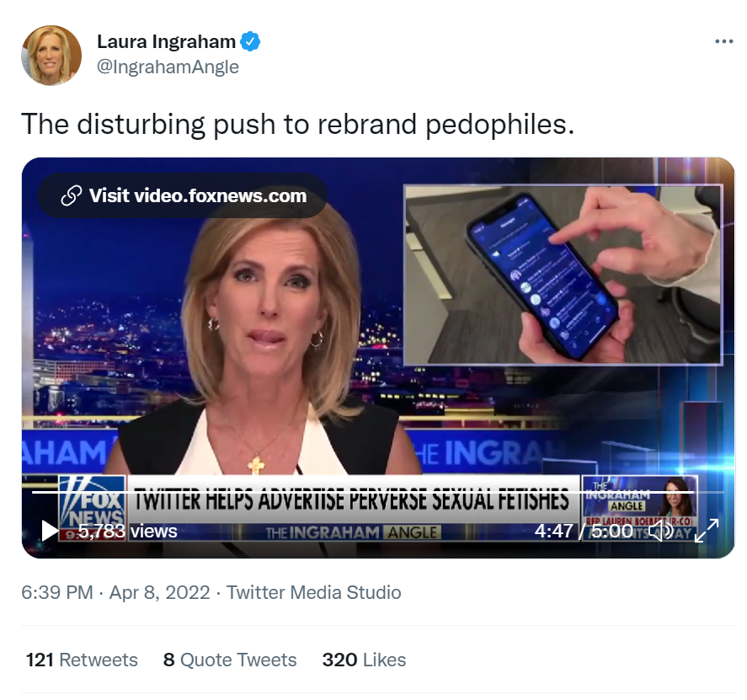
Task: Click the 6:39 PM Apr 8, 2022 timestamp
Action: point(115,592)
